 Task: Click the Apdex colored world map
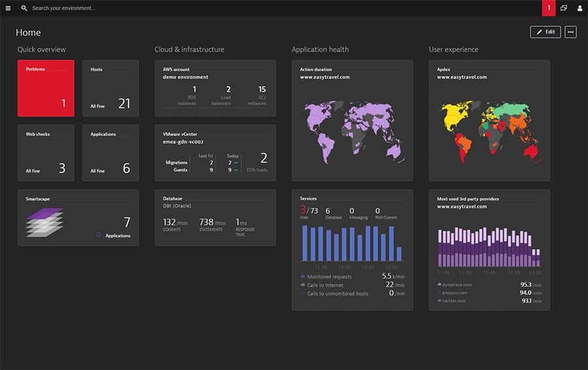(489, 129)
